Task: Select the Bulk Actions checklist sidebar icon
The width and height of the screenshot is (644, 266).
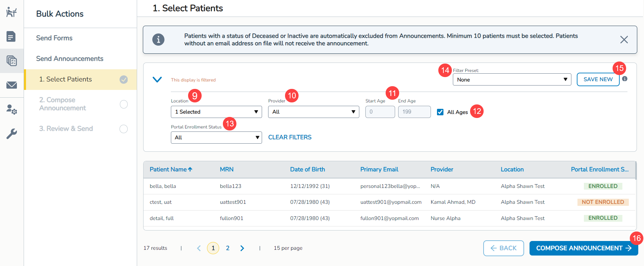Action: point(11,61)
